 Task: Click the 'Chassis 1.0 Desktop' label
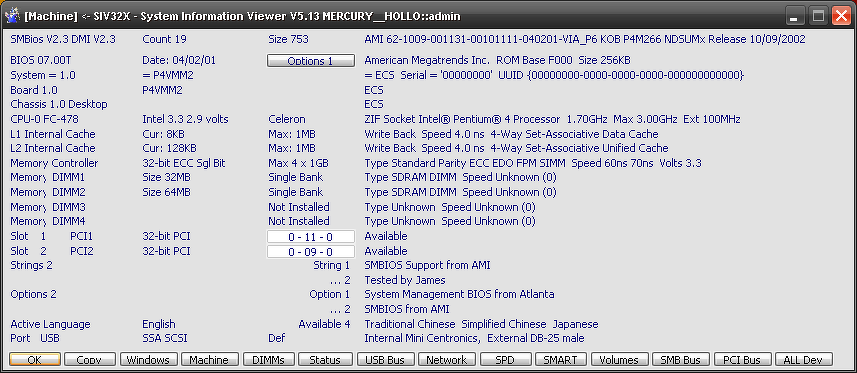59,104
